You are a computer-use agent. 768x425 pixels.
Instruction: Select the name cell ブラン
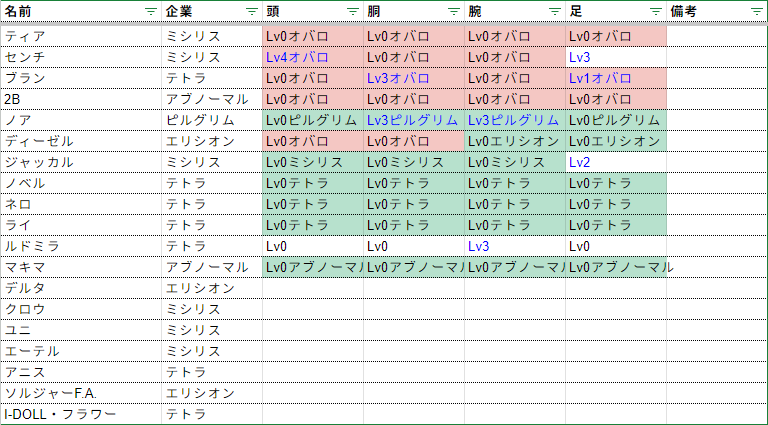[x=81, y=78]
